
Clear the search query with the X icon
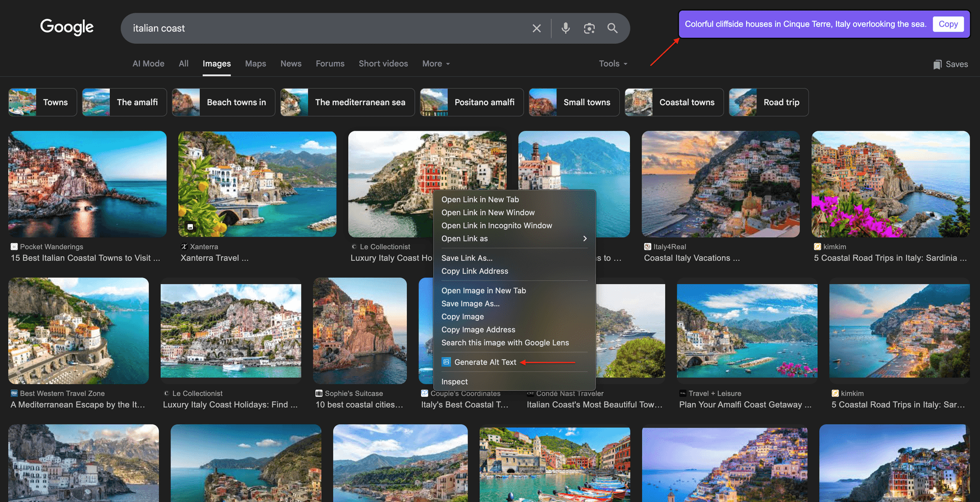[x=536, y=28]
